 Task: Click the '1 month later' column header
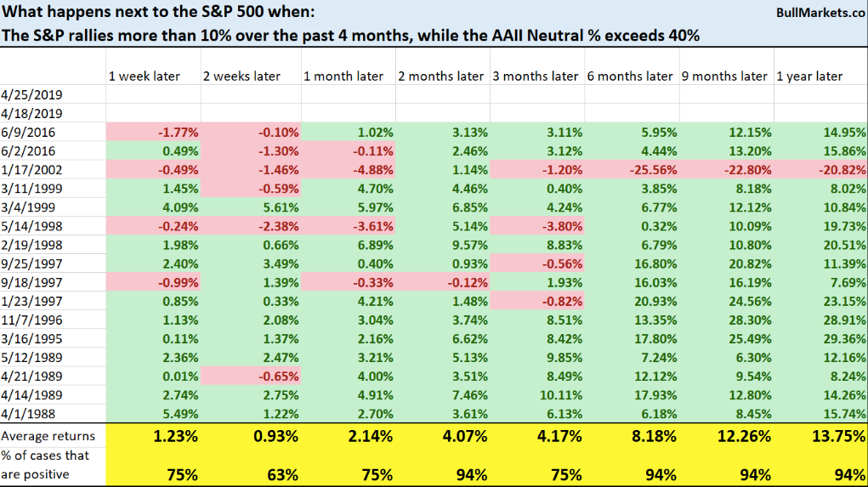[x=343, y=76]
